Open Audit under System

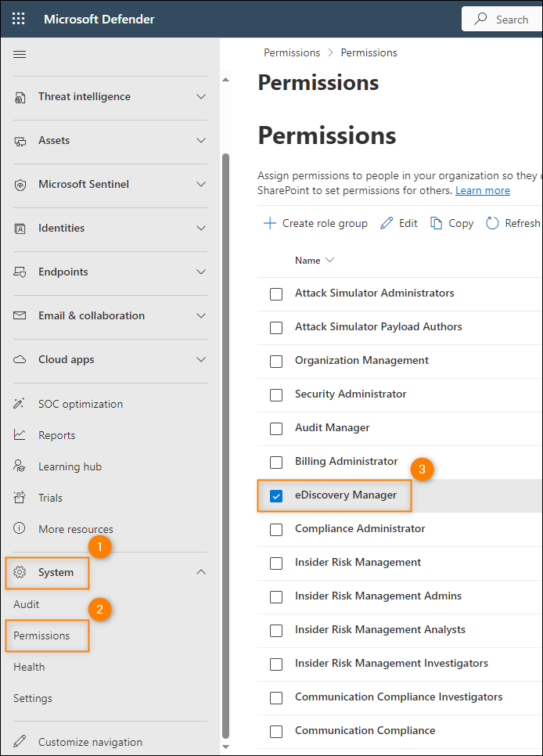26,604
